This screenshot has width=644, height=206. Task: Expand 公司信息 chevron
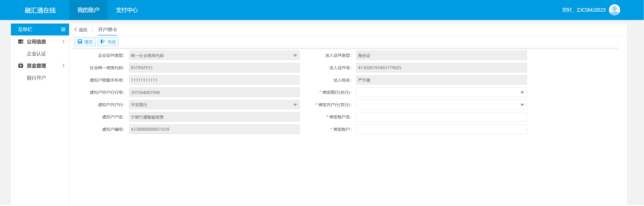pyautogui.click(x=63, y=42)
